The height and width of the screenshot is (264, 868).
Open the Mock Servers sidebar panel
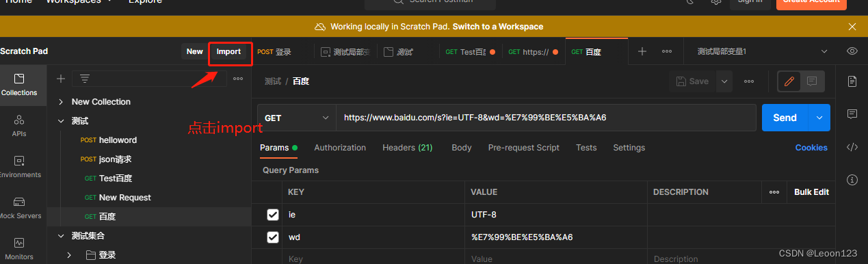(19, 207)
